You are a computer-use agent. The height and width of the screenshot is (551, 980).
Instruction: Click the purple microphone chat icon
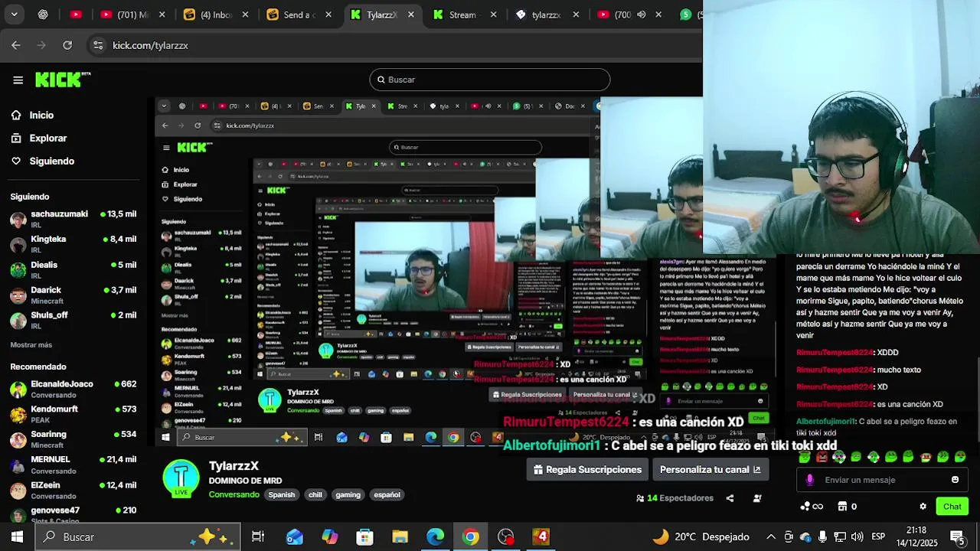pos(810,480)
